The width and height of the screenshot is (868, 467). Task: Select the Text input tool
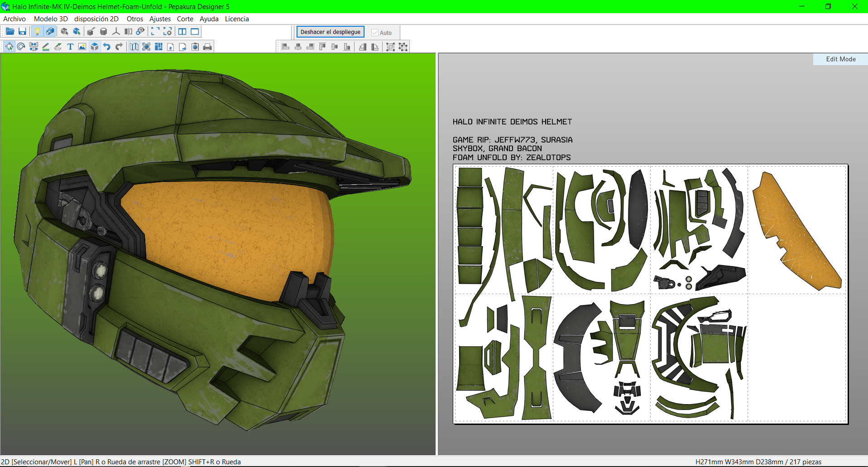tap(70, 47)
